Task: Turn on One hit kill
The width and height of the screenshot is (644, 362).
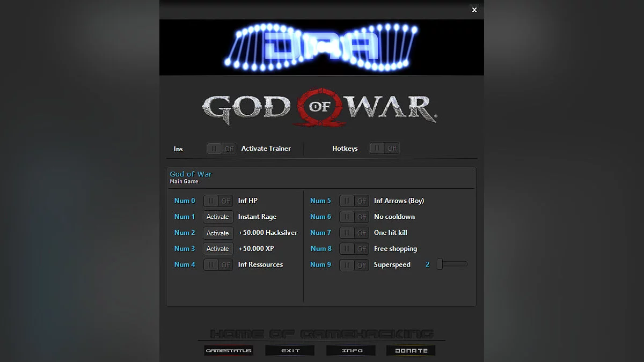Action: [354, 233]
